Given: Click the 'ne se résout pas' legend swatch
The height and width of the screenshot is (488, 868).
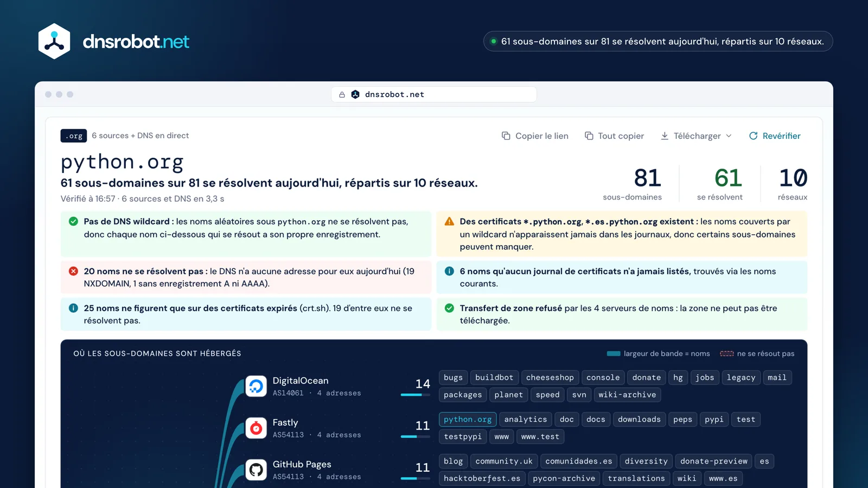Looking at the screenshot, I should (x=727, y=354).
